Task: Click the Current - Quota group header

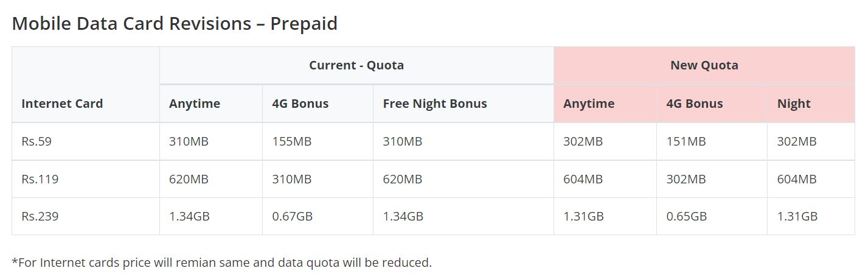Action: click(x=356, y=65)
